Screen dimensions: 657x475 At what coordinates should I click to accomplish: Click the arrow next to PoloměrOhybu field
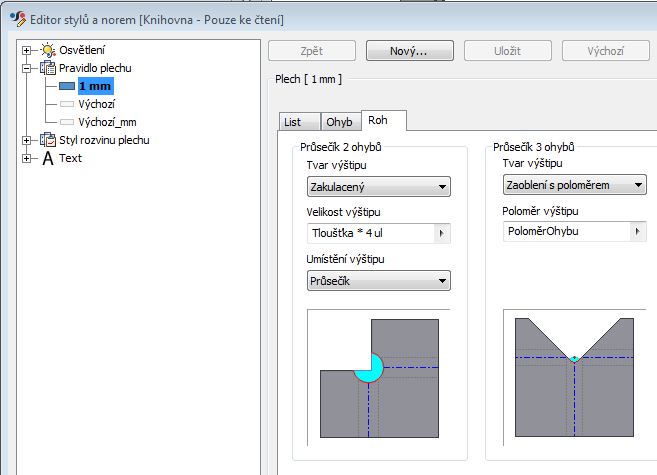pyautogui.click(x=638, y=232)
